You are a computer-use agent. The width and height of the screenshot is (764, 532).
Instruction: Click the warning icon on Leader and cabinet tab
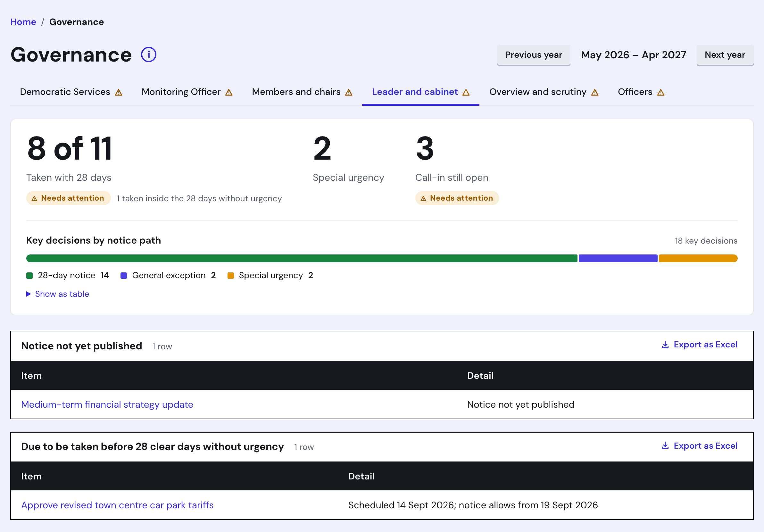point(466,93)
